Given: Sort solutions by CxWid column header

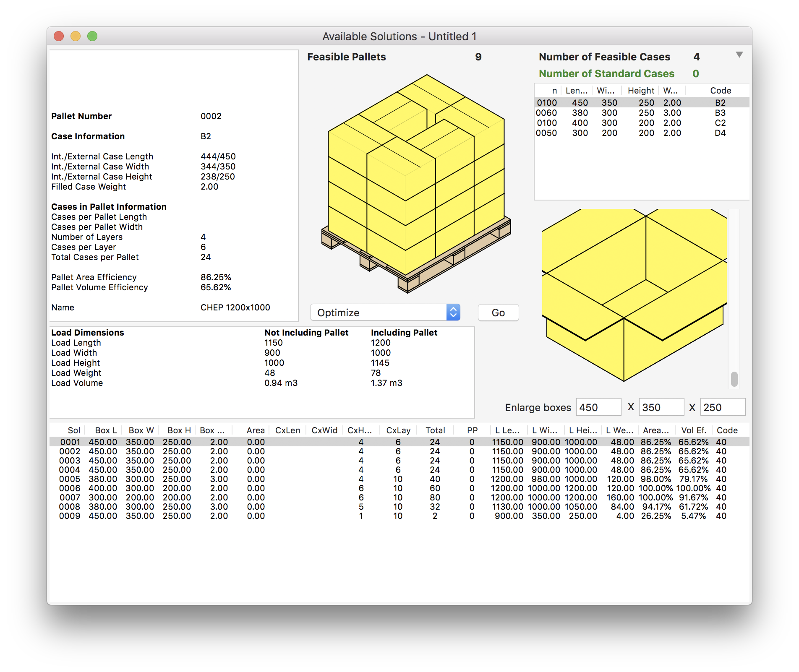Looking at the screenshot, I should pyautogui.click(x=324, y=430).
